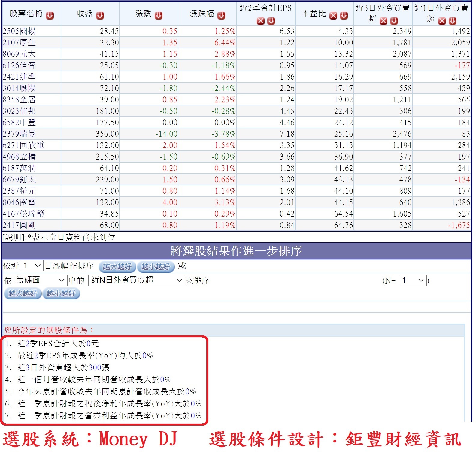Click 越大越好 button under 籌碼面 row
This screenshot has width=476, height=465.
tap(23, 293)
